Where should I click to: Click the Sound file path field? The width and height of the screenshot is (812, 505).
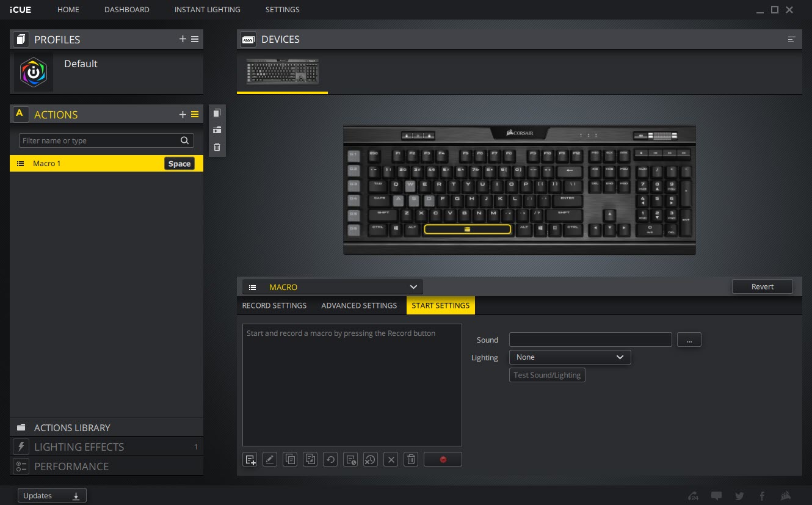(590, 340)
